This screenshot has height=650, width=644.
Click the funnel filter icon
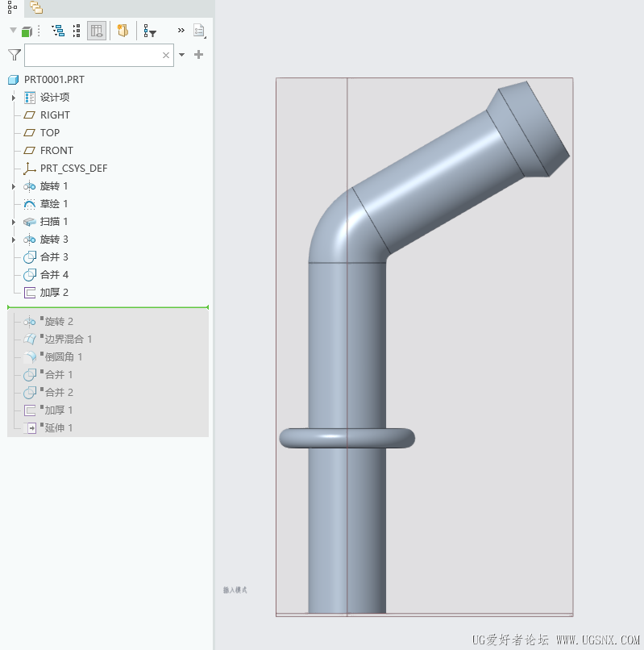pyautogui.click(x=15, y=55)
